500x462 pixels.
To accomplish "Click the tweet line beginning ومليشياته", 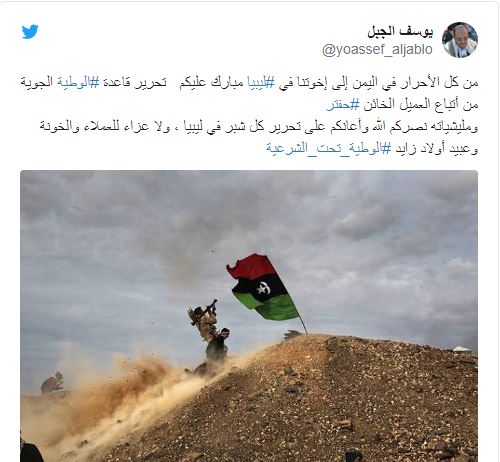I will 259,127.
